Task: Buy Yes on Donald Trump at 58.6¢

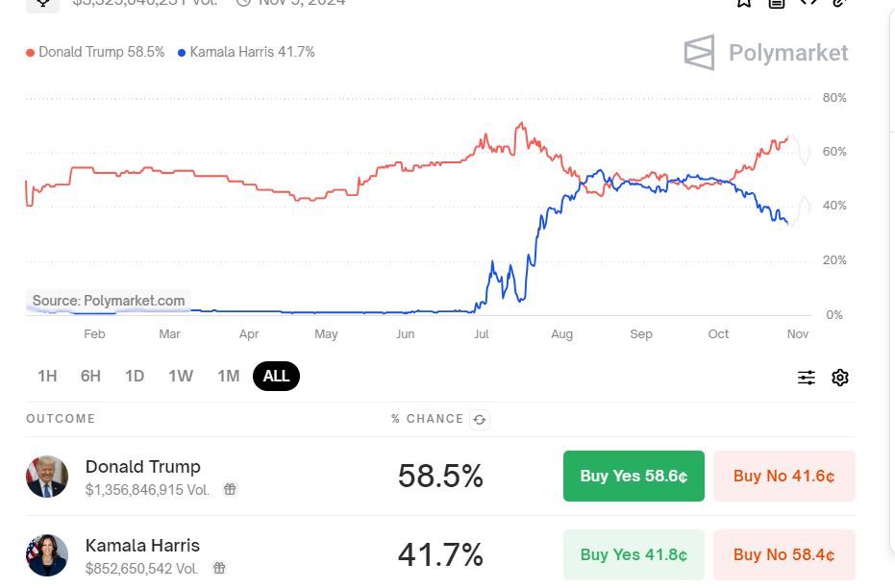Action: coord(634,477)
